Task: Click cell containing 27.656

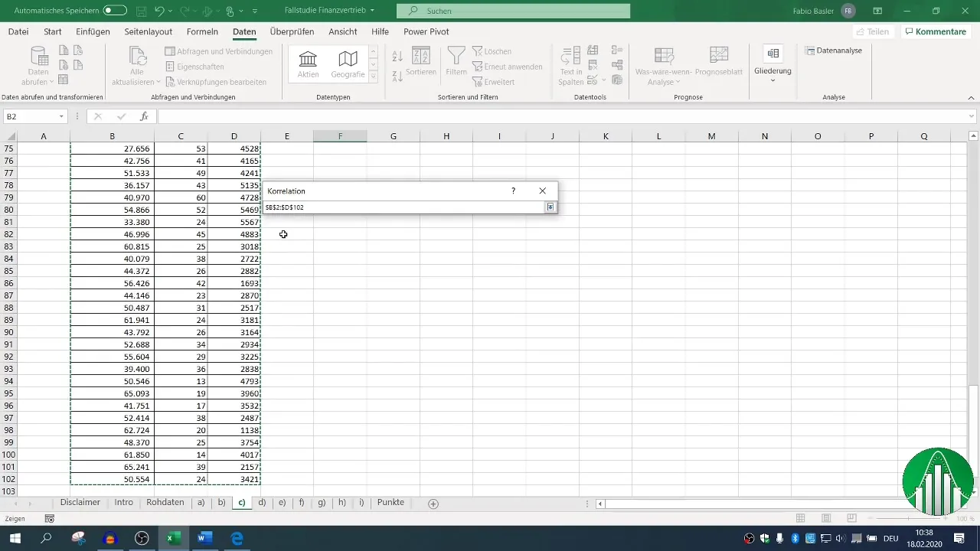Action: pyautogui.click(x=113, y=148)
